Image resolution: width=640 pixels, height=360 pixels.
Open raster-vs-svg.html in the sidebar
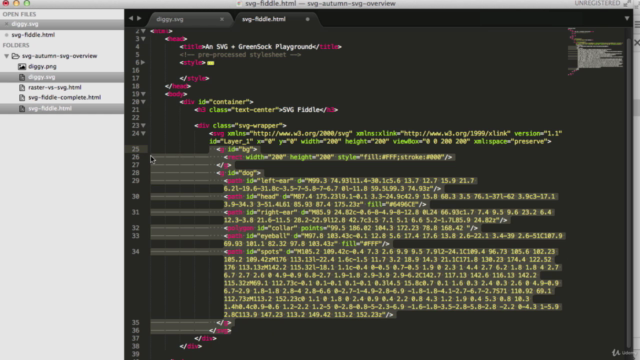coord(55,87)
